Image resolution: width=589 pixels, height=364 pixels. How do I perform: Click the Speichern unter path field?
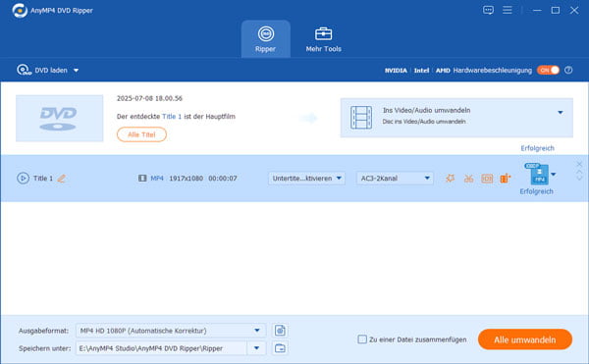(x=162, y=348)
